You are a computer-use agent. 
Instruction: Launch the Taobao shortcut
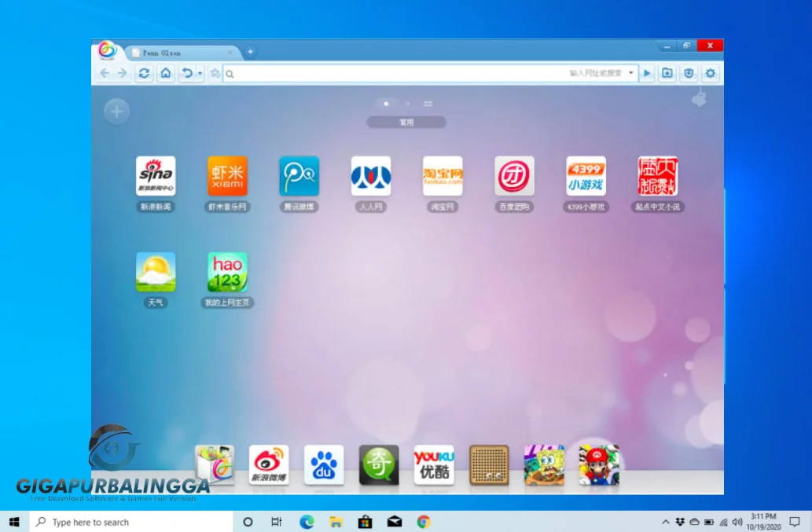click(442, 176)
